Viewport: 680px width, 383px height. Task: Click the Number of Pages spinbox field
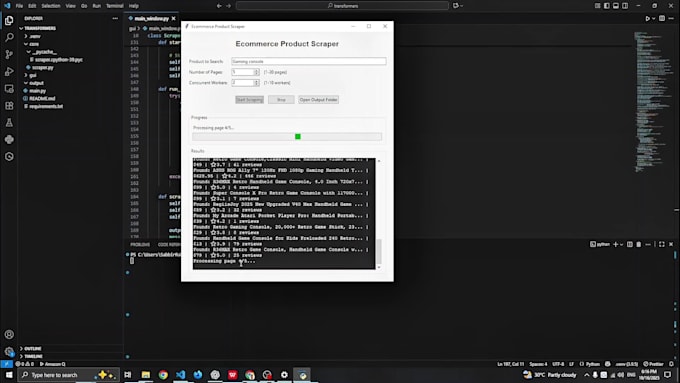[245, 72]
